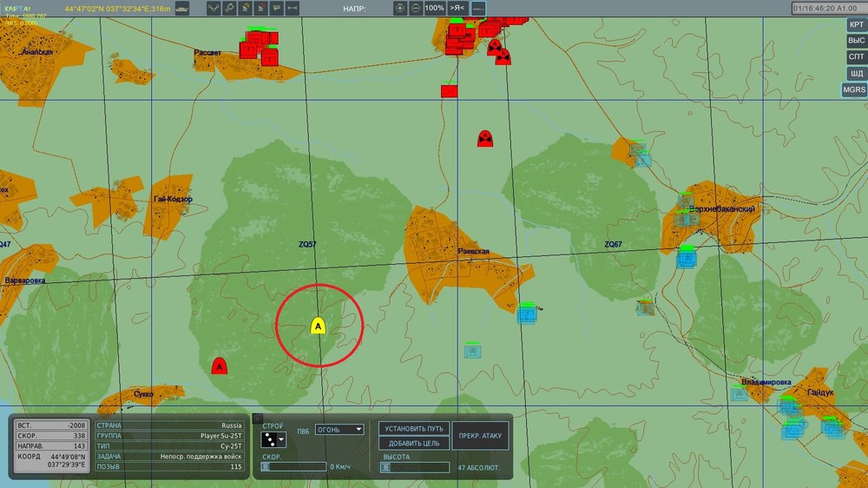Reset map zoom to 100%
Screen dimensions: 868x488
(435, 9)
